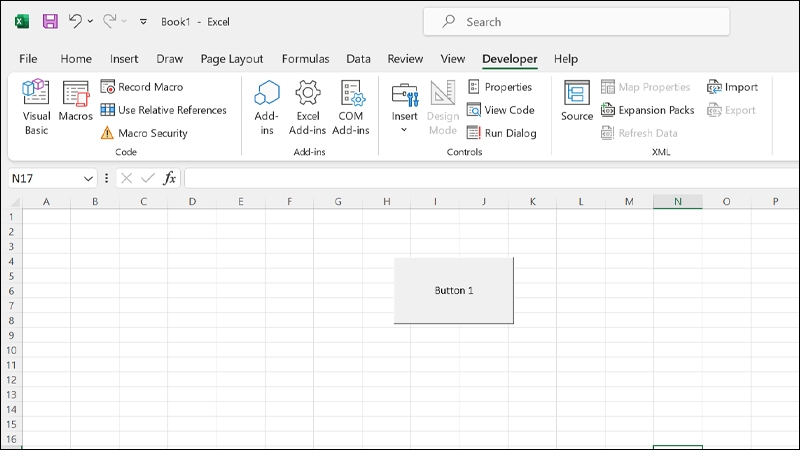Screen dimensions: 800x450
Task: Start Record Macro
Action: click(142, 87)
